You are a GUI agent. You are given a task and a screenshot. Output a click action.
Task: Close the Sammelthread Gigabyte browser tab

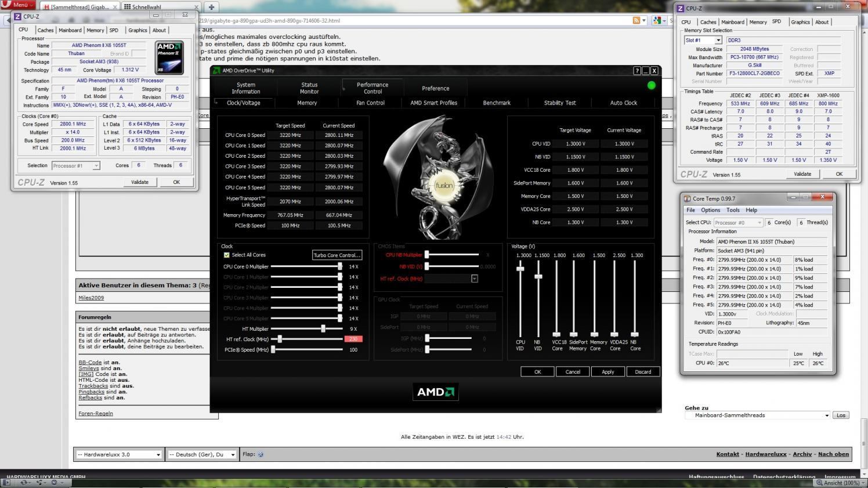(114, 7)
